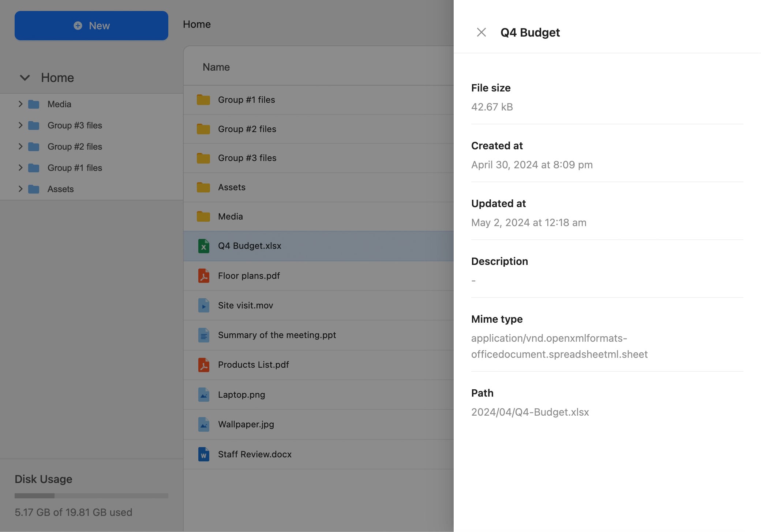Click the PDF icon for Floor plans.pdf
This screenshot has height=532, width=761.
pyautogui.click(x=203, y=276)
